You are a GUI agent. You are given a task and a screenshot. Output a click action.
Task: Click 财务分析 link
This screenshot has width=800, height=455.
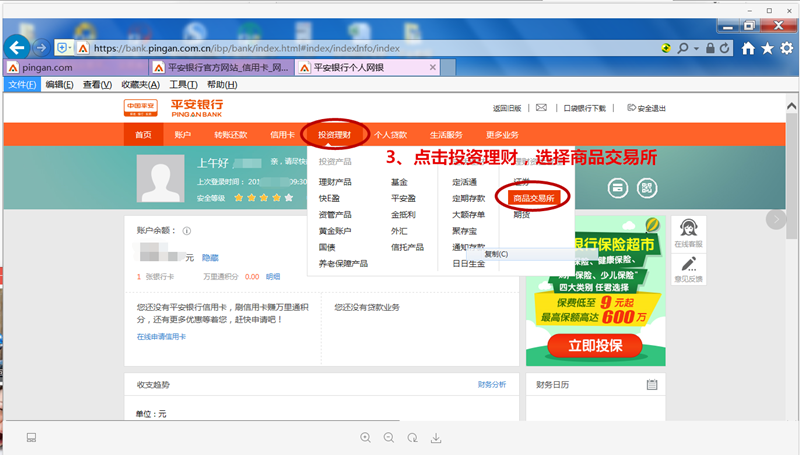(x=492, y=385)
